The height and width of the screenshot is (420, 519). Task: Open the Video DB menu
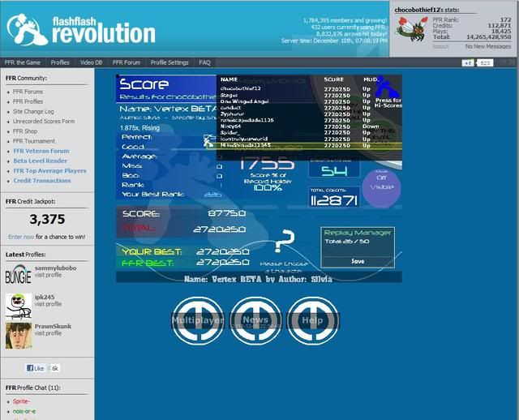tap(91, 62)
